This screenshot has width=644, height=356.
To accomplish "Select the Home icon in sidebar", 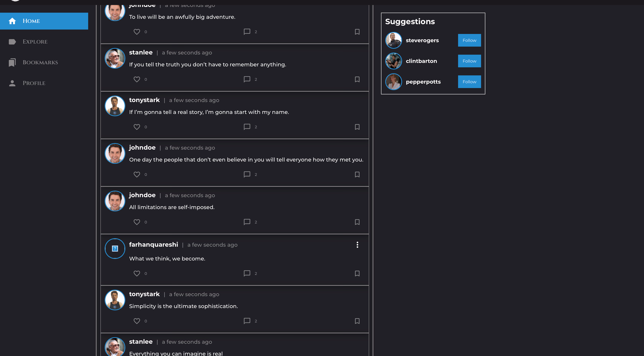I will pos(12,21).
